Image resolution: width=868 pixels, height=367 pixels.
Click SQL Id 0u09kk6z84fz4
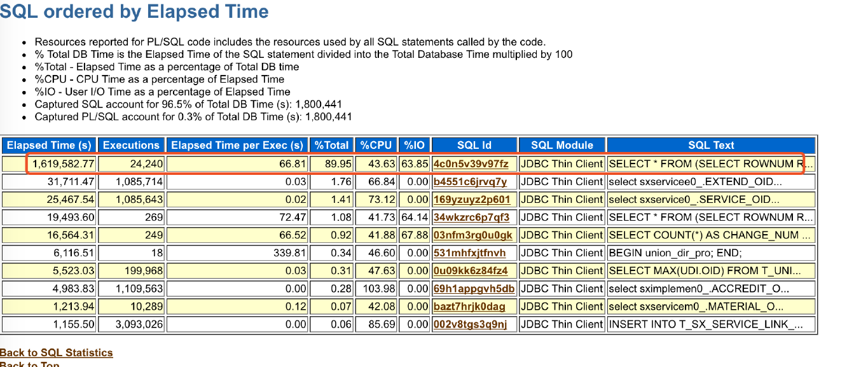(x=471, y=271)
